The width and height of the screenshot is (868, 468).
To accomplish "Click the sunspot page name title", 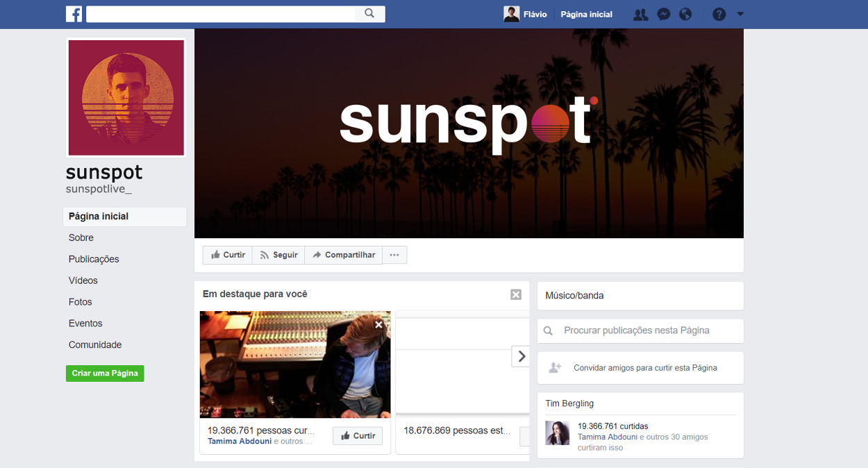I will (x=104, y=172).
